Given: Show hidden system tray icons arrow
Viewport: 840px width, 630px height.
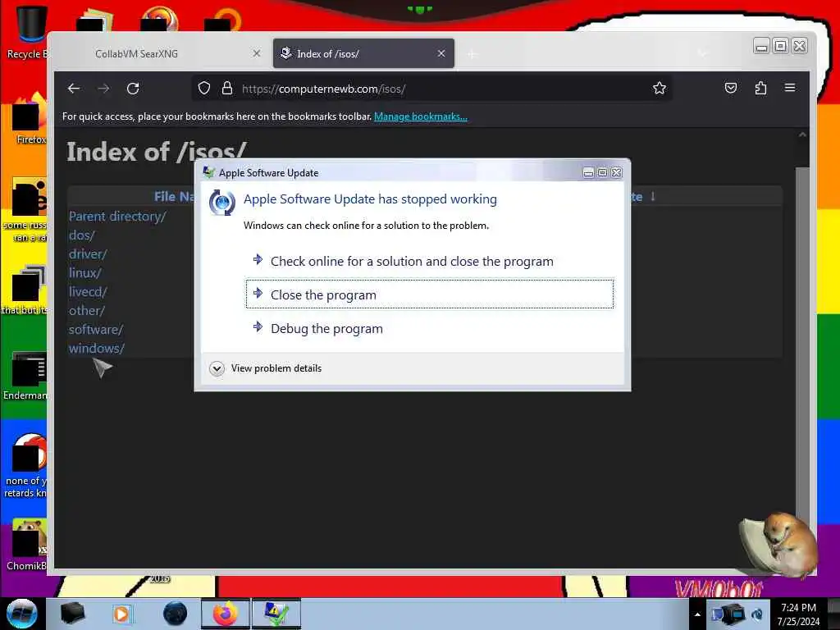Looking at the screenshot, I should tap(697, 614).
